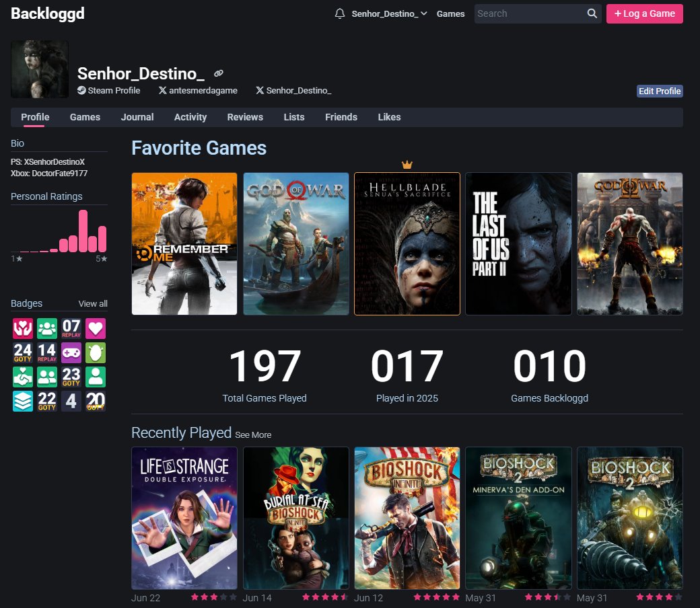
Task: Click the tallest personal ratings bar
Action: point(83,231)
